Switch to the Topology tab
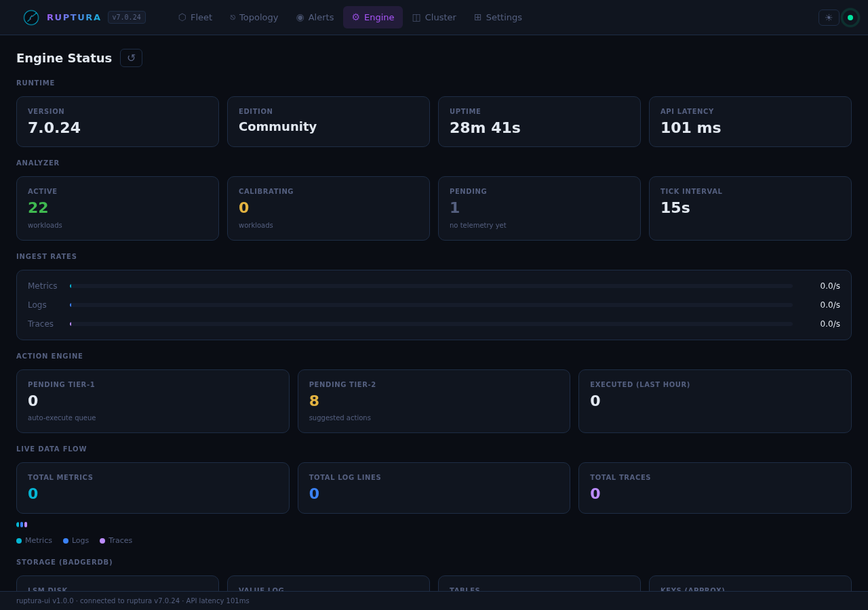868x610 pixels. [254, 18]
